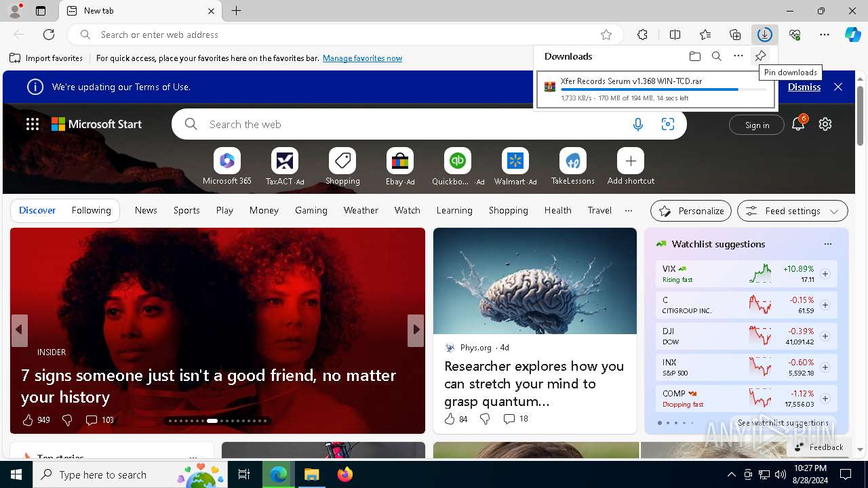Viewport: 868px width, 488px height.
Task: Open the TaxACT shortcut tile
Action: pyautogui.click(x=285, y=167)
